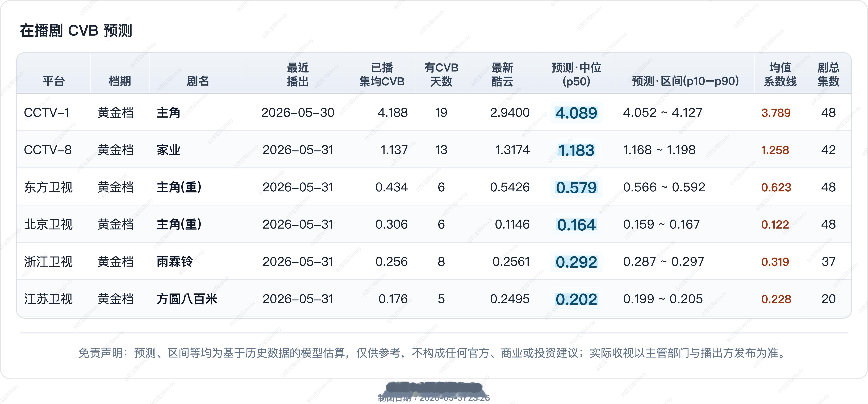868x404 pixels.
Task: Click the 预测·区间(p10—p90) column header
Action: coord(685,81)
